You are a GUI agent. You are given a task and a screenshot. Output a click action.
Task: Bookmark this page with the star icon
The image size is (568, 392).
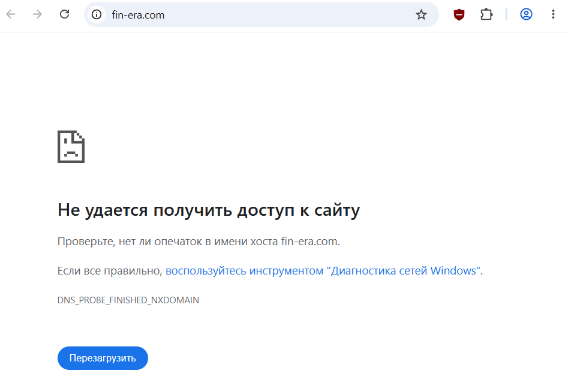[421, 15]
